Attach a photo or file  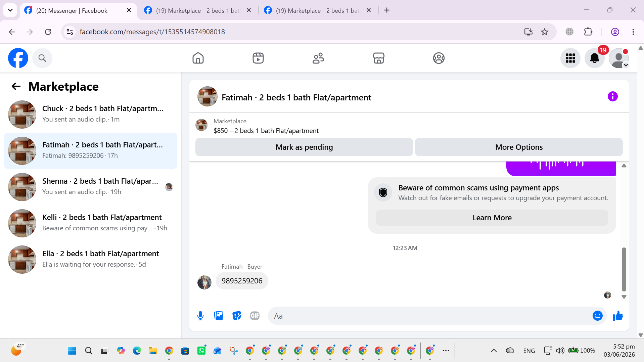(x=219, y=316)
